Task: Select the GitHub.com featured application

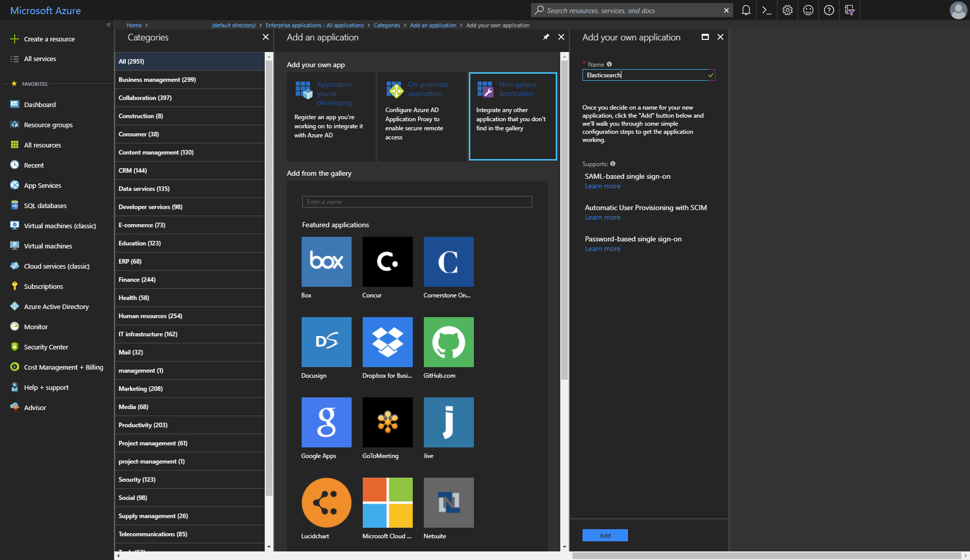Action: tap(448, 342)
